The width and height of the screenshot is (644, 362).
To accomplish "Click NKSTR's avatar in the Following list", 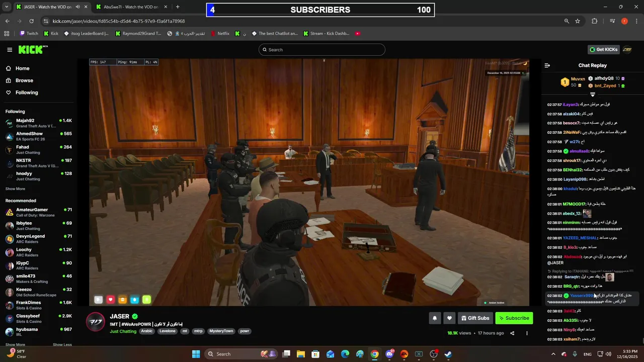I will 10,163.
